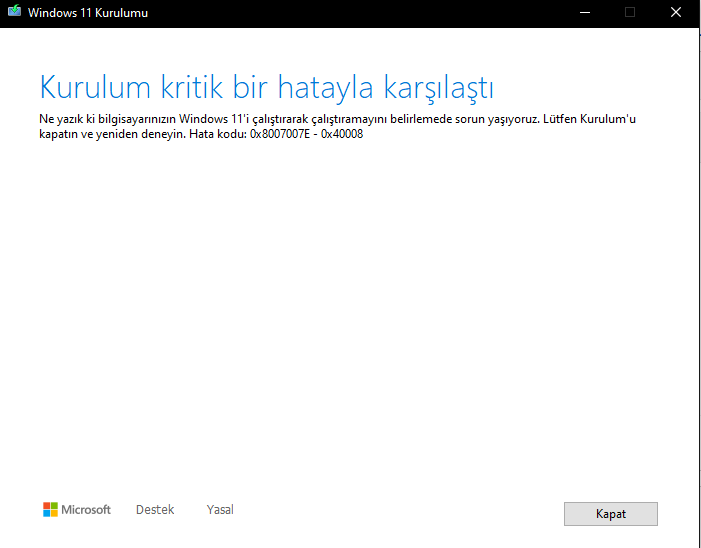Minimize the Windows 11 Kurulumu window
The image size is (701, 548).
point(585,12)
